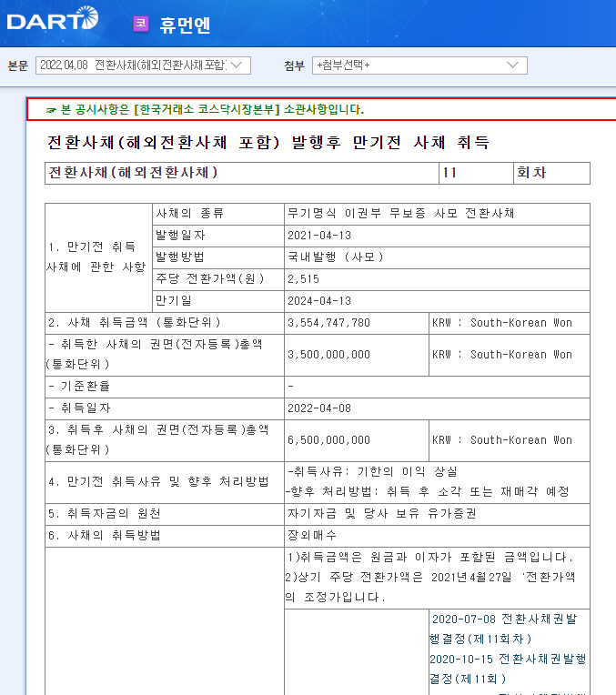Select the issue date value 2021-04-13
Image resolution: width=616 pixels, height=695 pixels.
319,236
